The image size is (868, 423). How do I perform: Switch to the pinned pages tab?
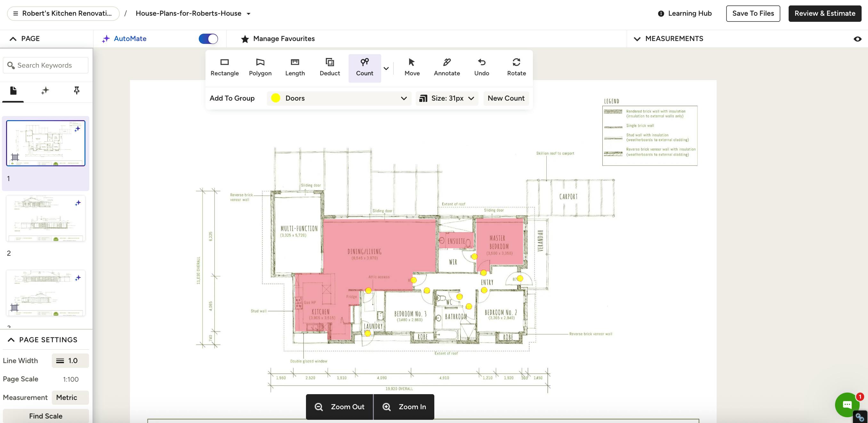(x=76, y=90)
